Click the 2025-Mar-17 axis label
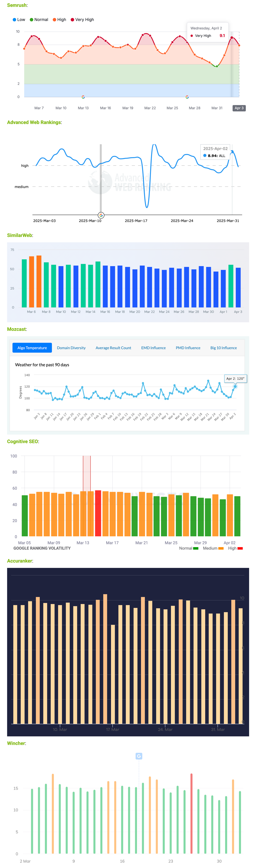This screenshot has width=253, height=868. pos(136,221)
